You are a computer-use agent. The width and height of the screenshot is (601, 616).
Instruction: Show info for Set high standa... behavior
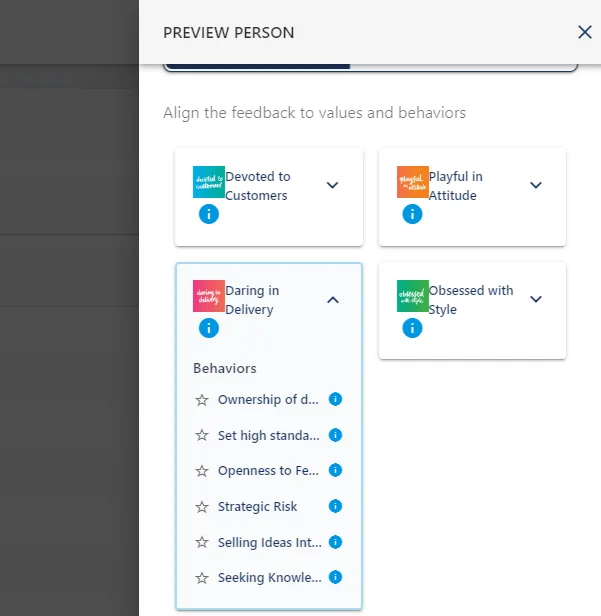335,435
